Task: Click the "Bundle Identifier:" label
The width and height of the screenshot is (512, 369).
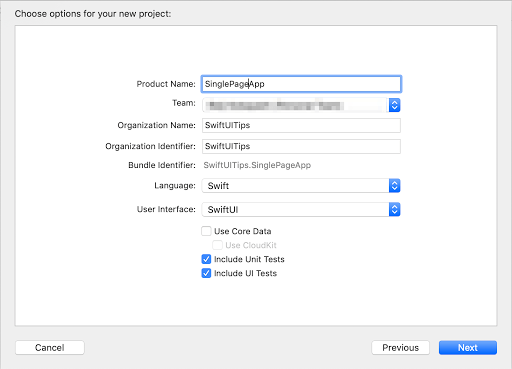Action: click(162, 165)
